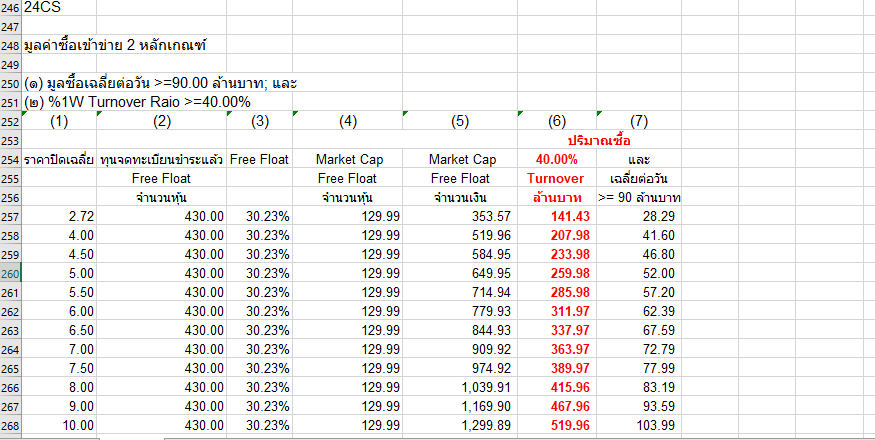Select market cap value 1,299.89

(x=460, y=425)
